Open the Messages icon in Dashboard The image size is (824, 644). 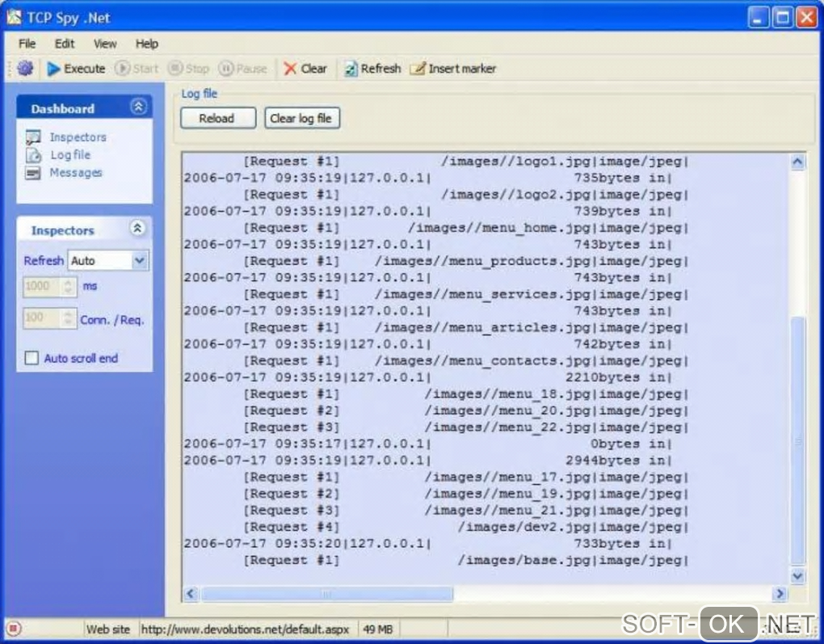click(x=33, y=173)
